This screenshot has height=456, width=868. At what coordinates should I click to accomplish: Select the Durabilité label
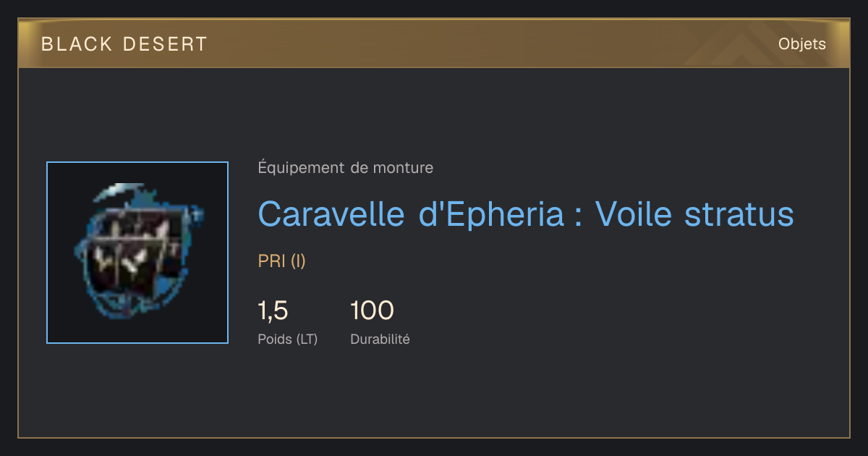[x=380, y=339]
